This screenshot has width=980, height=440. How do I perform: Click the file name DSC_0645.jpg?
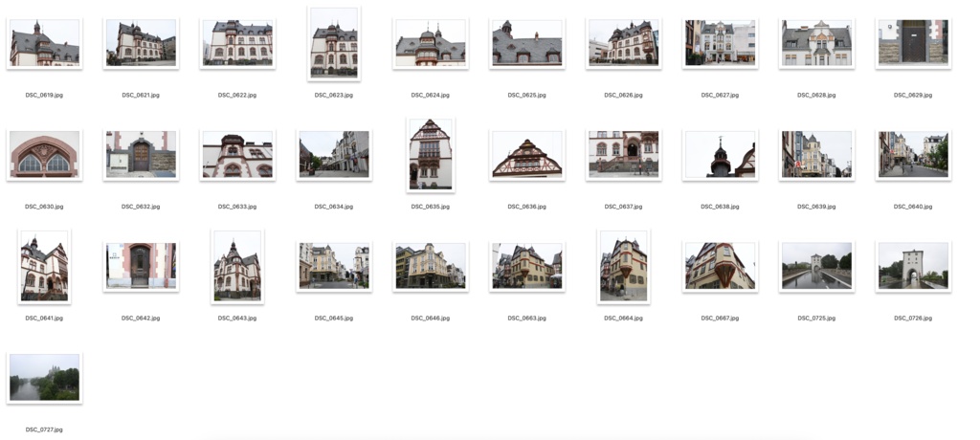click(x=334, y=319)
